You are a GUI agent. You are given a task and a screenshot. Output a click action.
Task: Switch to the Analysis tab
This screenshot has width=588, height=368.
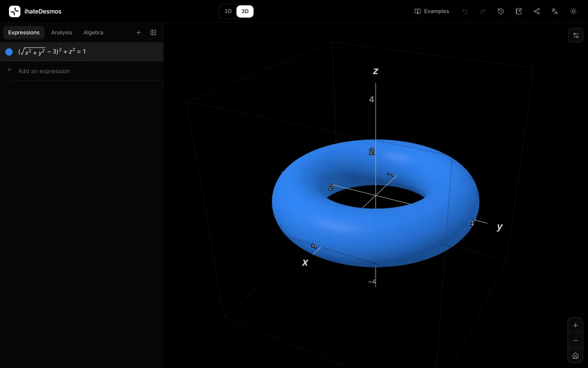pos(61,33)
